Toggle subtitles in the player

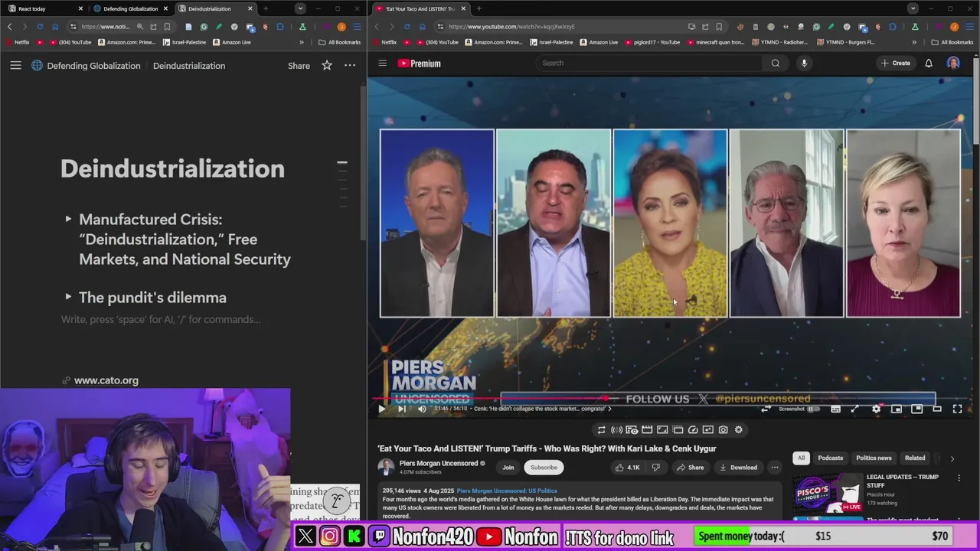(x=835, y=409)
